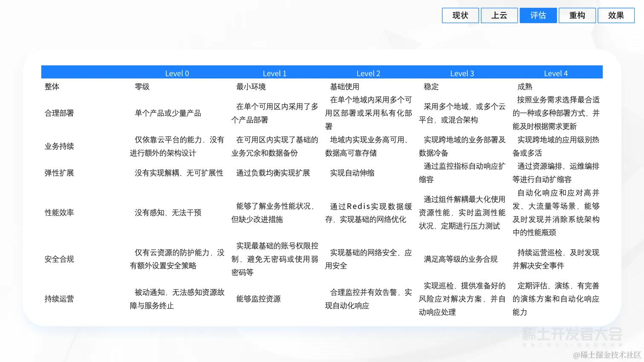Click the 定期评估、演练 cell
The height and width of the screenshot is (362, 644).
coord(556,299)
